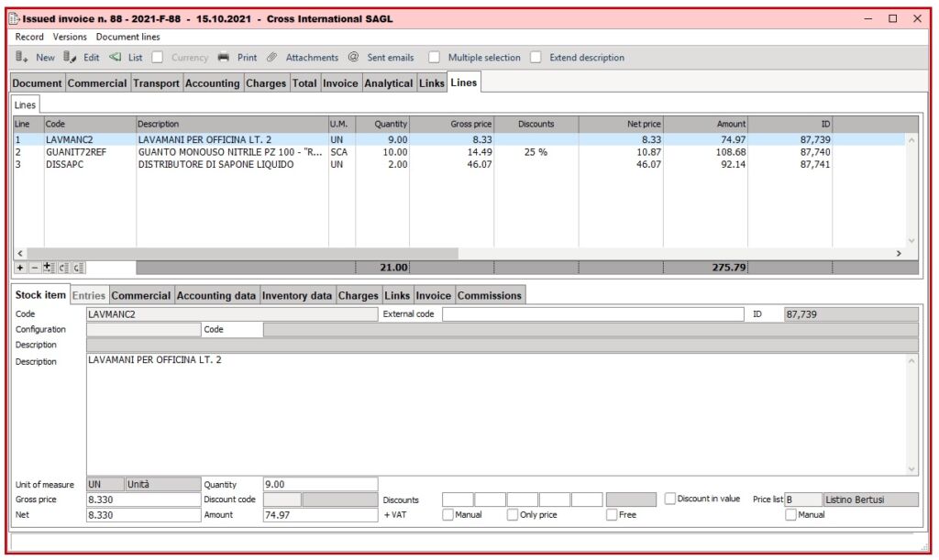Open the Transport tab
The width and height of the screenshot is (939, 560).
click(156, 83)
